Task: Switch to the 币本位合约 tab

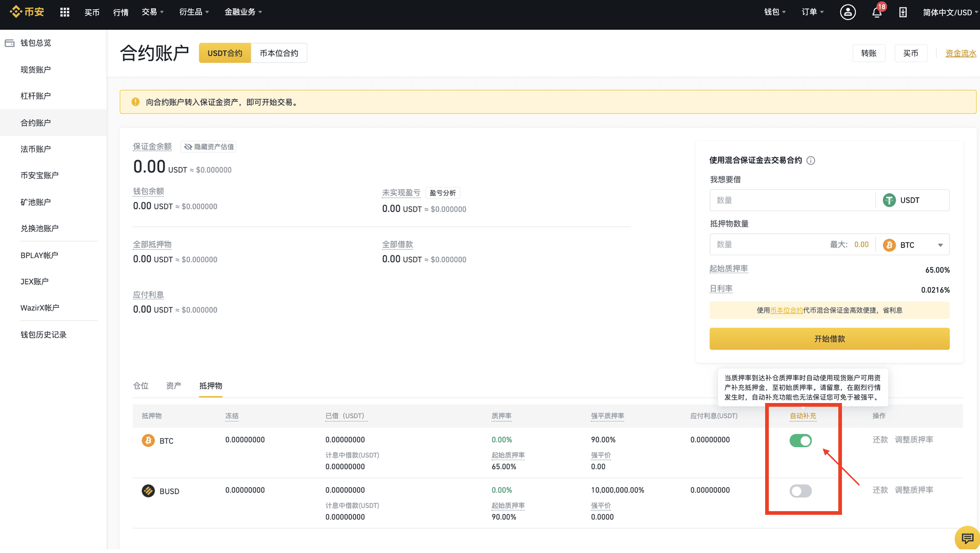Action: [279, 53]
